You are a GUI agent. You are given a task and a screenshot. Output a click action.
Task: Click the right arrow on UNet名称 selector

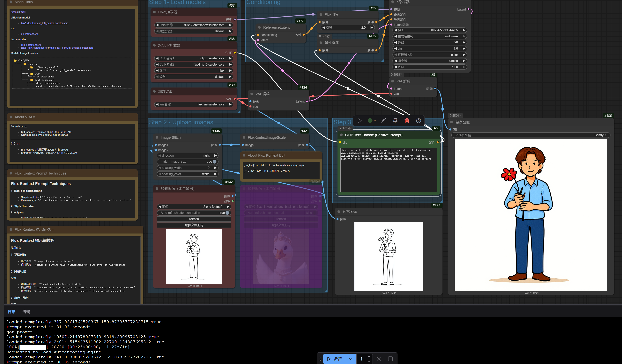click(230, 25)
